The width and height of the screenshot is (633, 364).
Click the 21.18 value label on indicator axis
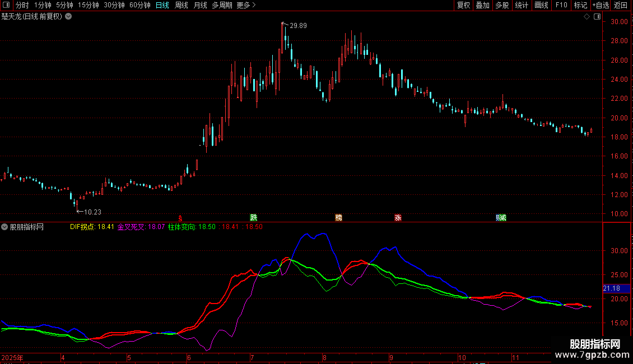(x=611, y=288)
